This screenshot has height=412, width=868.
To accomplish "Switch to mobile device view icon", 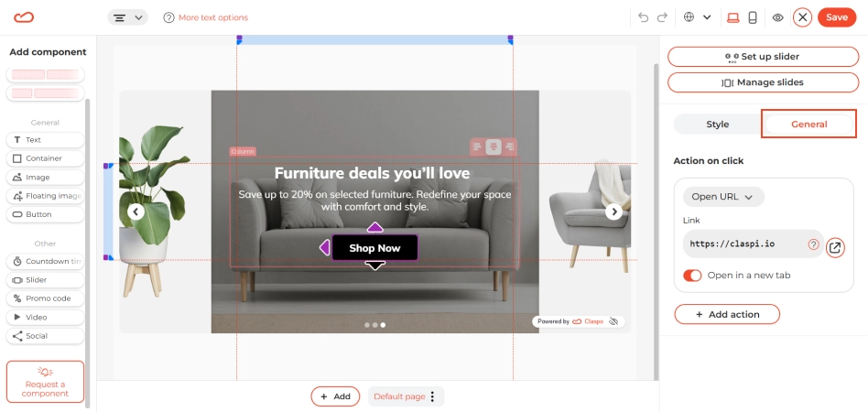I will point(753,17).
